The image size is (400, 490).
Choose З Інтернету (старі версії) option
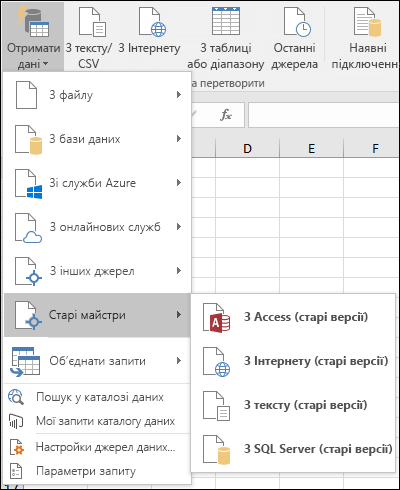tap(293, 361)
